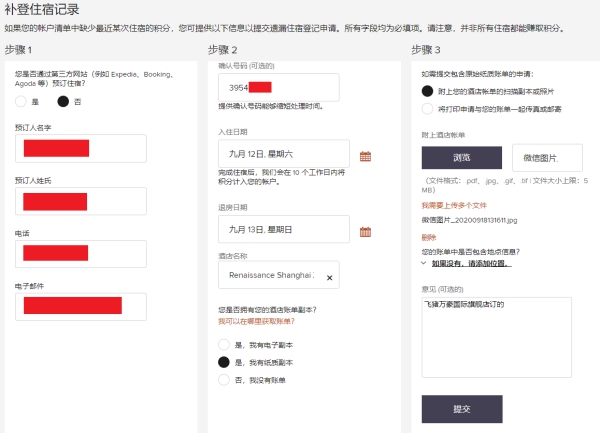
Task: Focus the 电子邮件 input field
Action: 81,307
